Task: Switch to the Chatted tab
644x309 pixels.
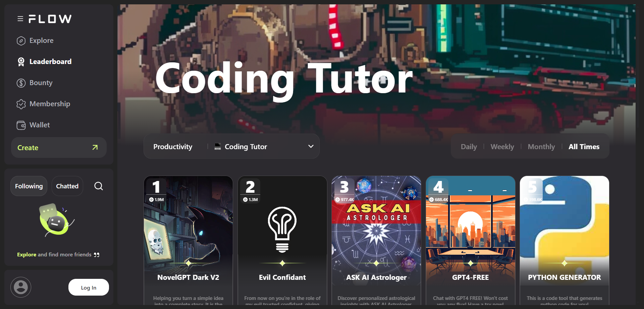Action: (67, 186)
